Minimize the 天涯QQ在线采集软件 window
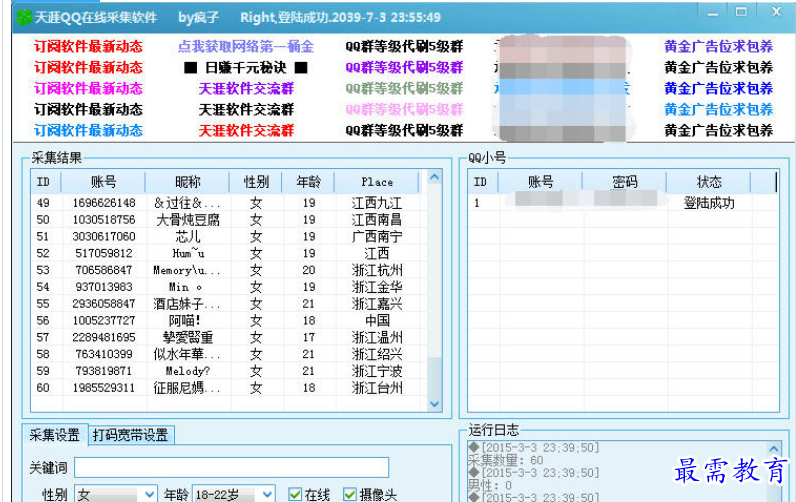Viewport: 796px width, 502px height. click(713, 14)
